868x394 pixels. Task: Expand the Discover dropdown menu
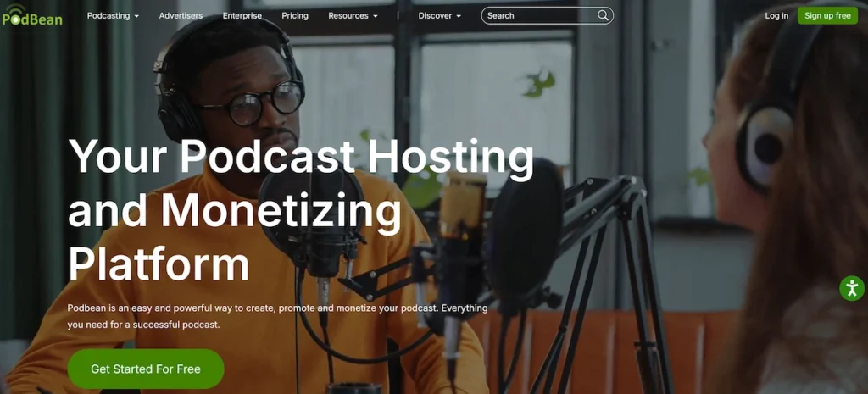pos(440,15)
